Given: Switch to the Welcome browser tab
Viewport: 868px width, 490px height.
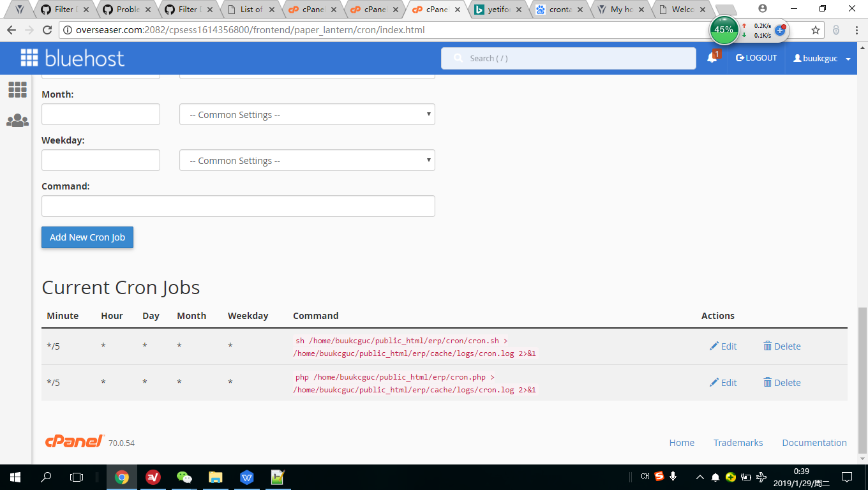Looking at the screenshot, I should click(x=683, y=10).
